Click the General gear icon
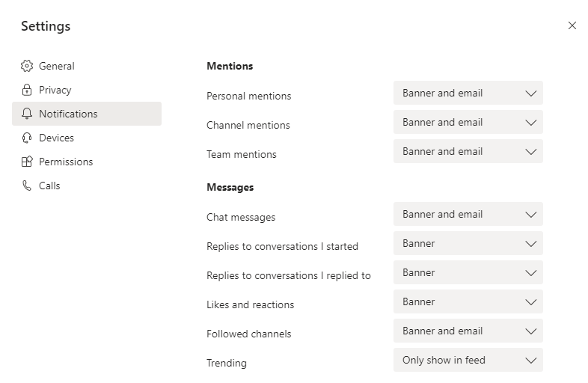The width and height of the screenshot is (588, 383). 27,66
